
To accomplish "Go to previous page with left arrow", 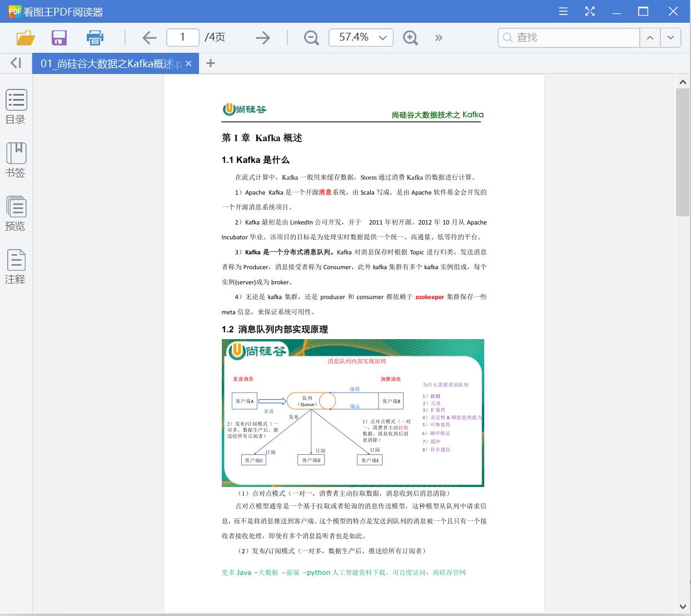I will pyautogui.click(x=149, y=38).
